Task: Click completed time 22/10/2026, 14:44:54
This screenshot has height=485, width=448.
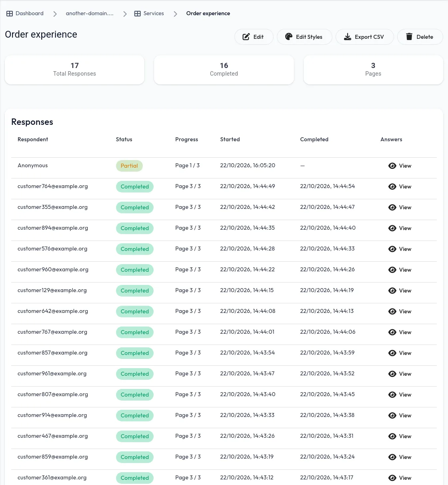Action: click(327, 186)
